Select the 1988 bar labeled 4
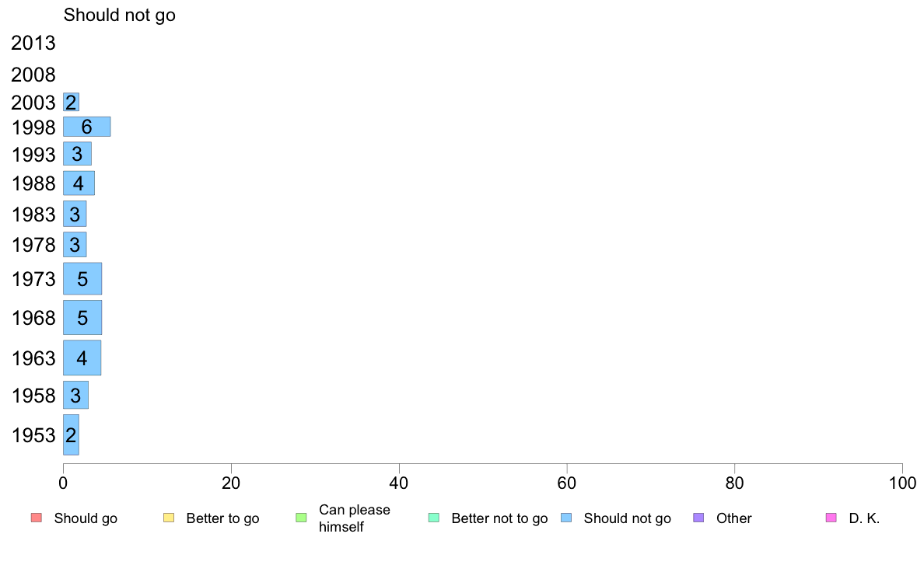924x572 pixels. tap(79, 183)
